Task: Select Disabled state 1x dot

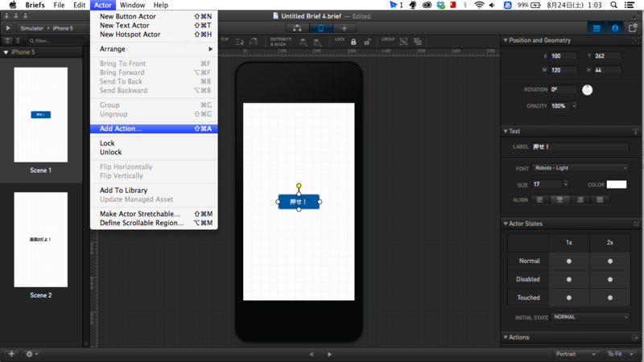Action: click(569, 279)
